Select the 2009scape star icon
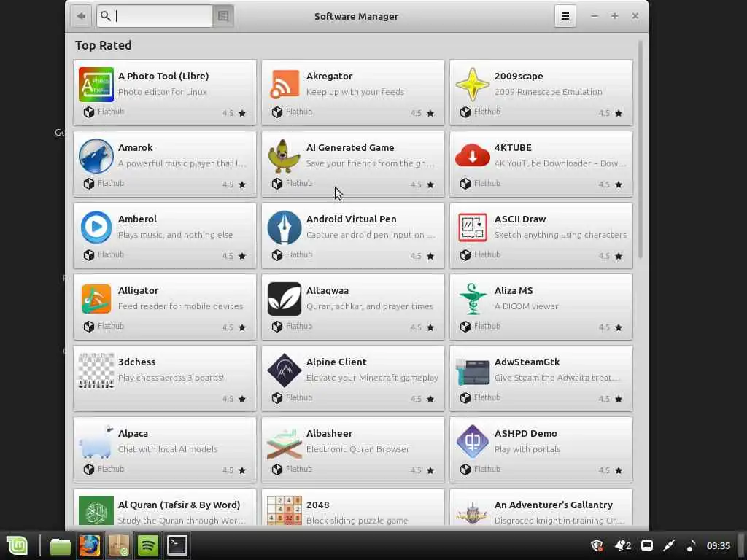Screen dimensions: 747x560 point(472,85)
